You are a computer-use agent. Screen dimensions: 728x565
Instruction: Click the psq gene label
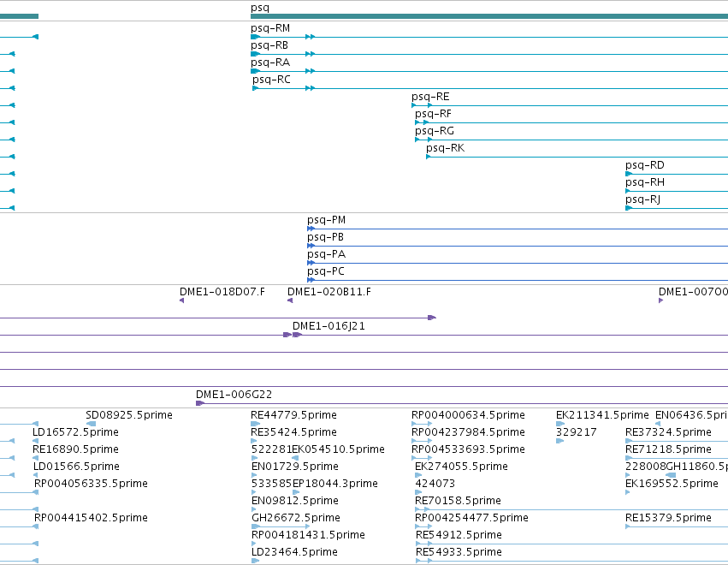click(259, 8)
